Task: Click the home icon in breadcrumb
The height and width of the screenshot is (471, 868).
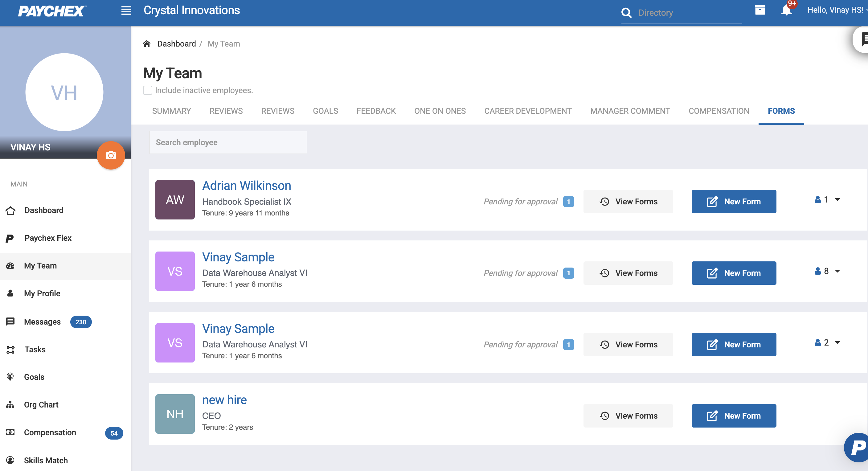Action: pos(147,44)
